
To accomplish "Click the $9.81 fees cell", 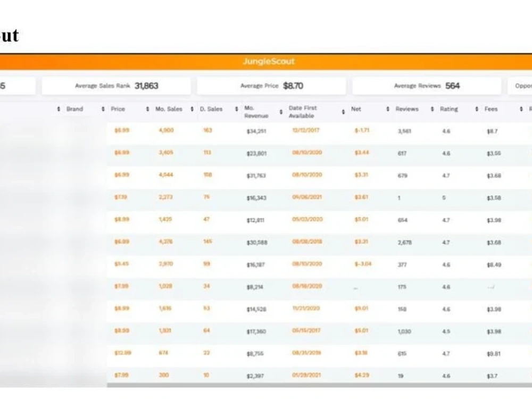I will pyautogui.click(x=494, y=354).
